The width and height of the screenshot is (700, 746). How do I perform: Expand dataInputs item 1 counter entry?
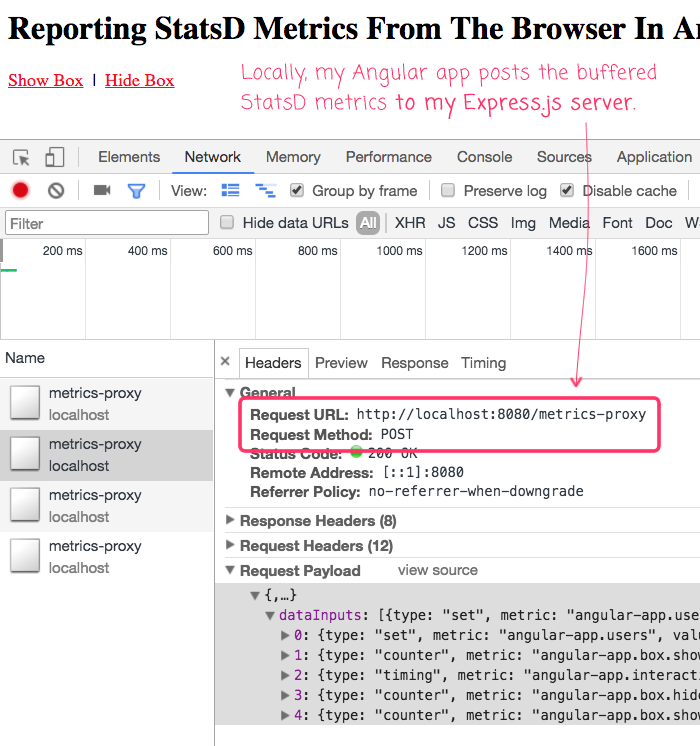(285, 655)
